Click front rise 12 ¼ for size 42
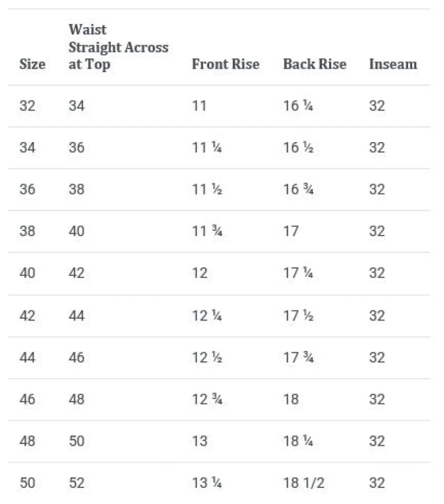Image resolution: width=444 pixels, height=504 pixels. (x=207, y=316)
